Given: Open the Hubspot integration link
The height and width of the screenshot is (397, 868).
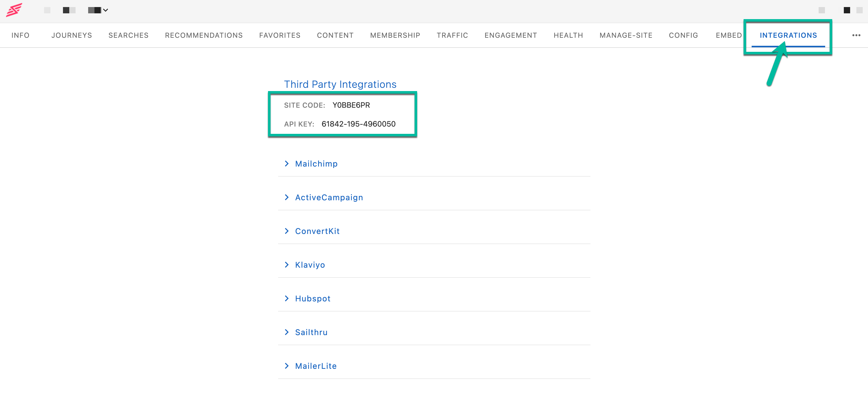Looking at the screenshot, I should pos(313,299).
